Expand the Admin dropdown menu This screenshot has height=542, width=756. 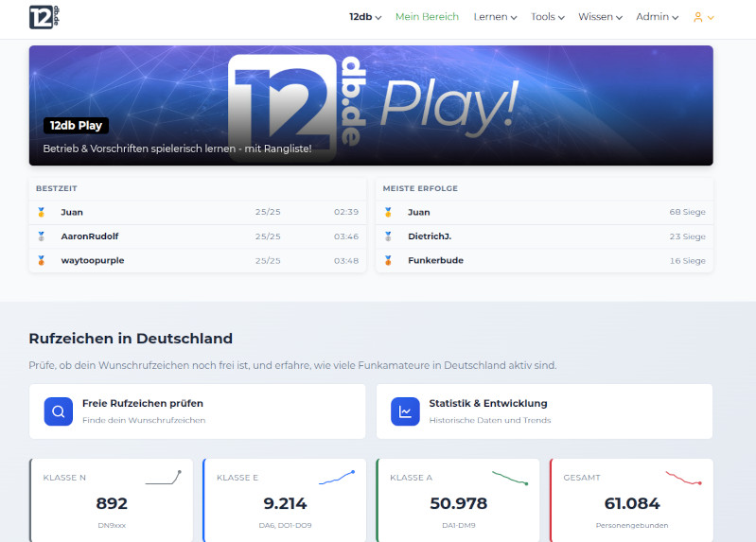click(x=658, y=17)
